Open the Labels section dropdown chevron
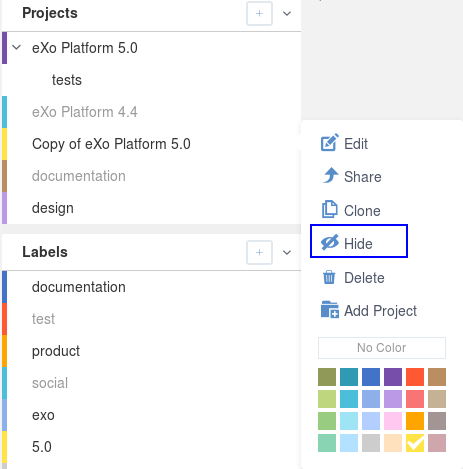Screen dimensions: 463x469 tap(287, 253)
